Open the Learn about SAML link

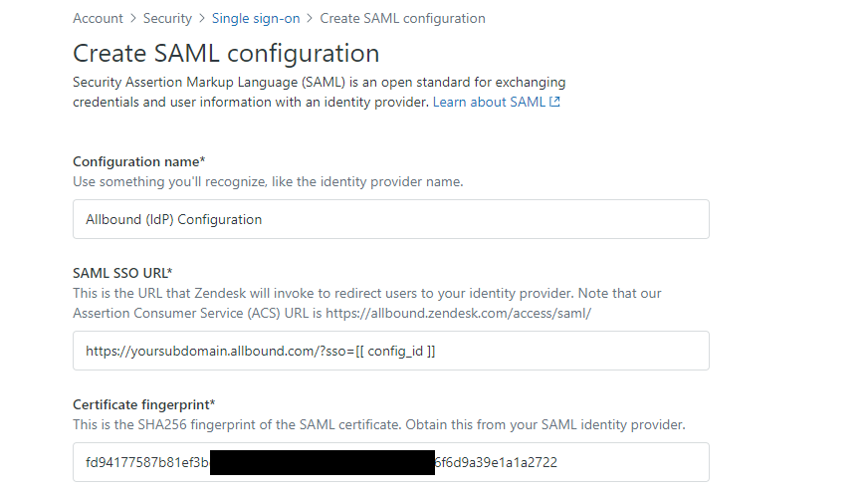(x=490, y=102)
